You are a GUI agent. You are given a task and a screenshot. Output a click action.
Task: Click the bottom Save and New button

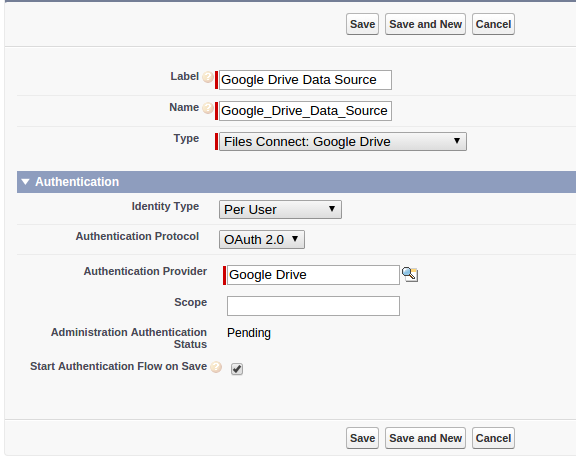(425, 438)
